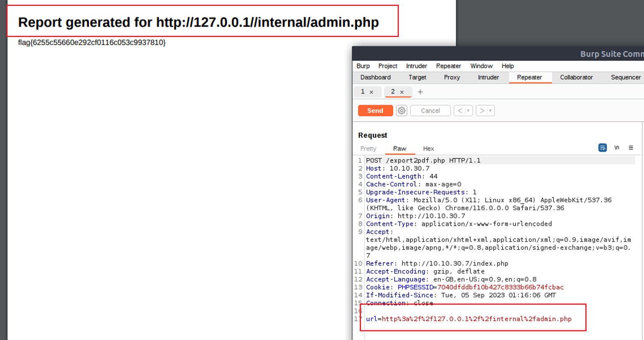644x340 pixels.
Task: Switch to the Intruder tool tab
Action: [488, 78]
